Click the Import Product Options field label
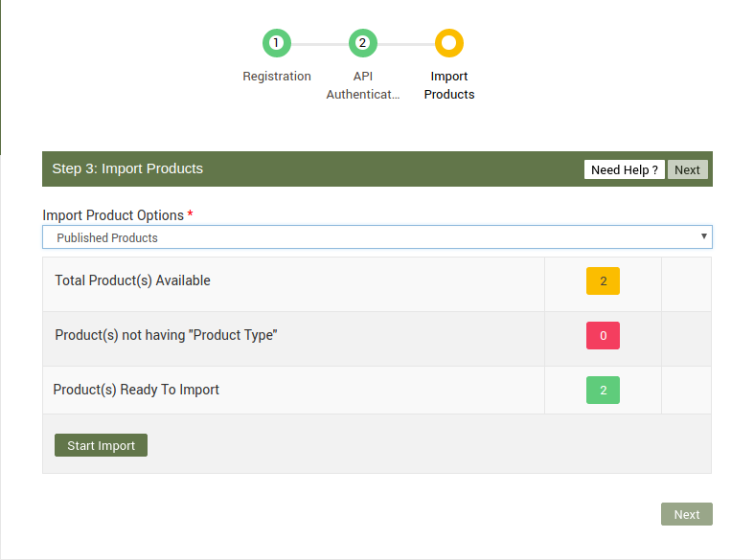The image size is (754, 560). pyautogui.click(x=113, y=215)
